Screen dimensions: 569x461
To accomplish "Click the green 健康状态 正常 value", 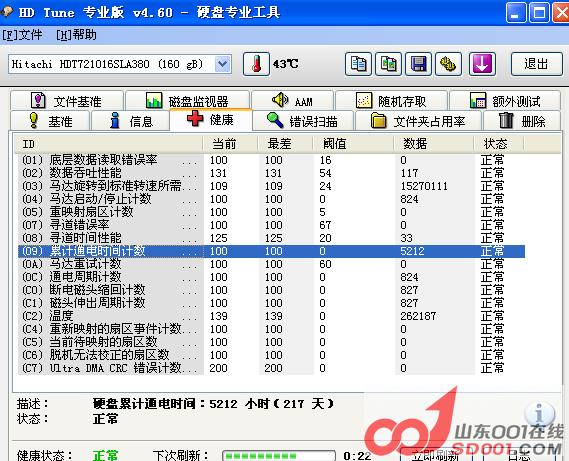I will [106, 455].
